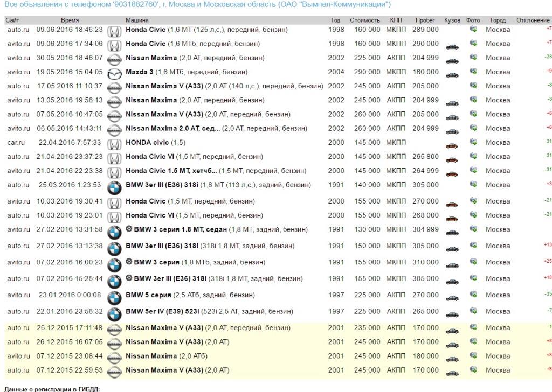
Task: Sort by 'Стоимость' column header
Action: pyautogui.click(x=365, y=20)
